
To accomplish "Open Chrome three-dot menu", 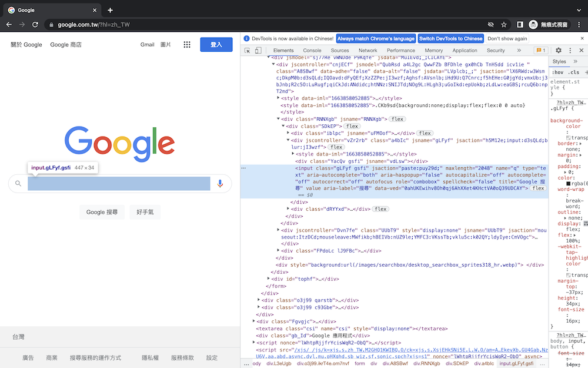I will coord(579,24).
